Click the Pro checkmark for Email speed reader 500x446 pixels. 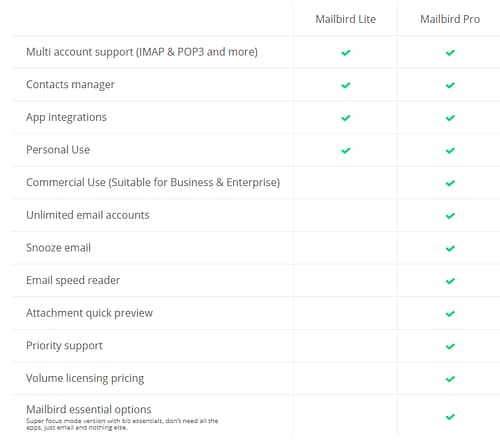(x=450, y=281)
